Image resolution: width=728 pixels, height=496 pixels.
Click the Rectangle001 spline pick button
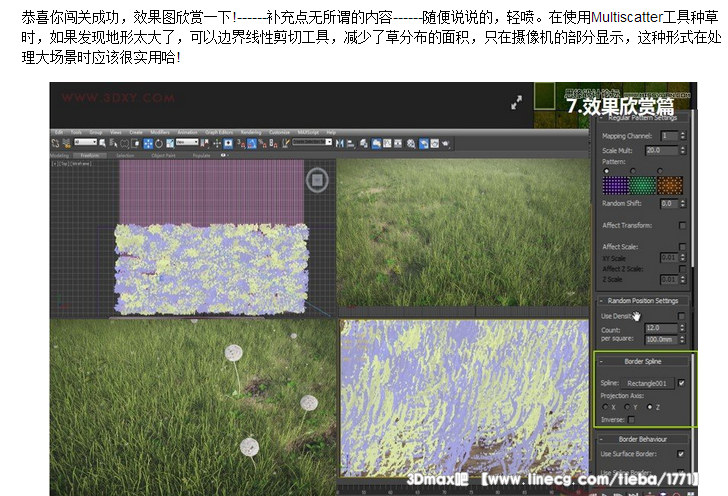pos(647,383)
